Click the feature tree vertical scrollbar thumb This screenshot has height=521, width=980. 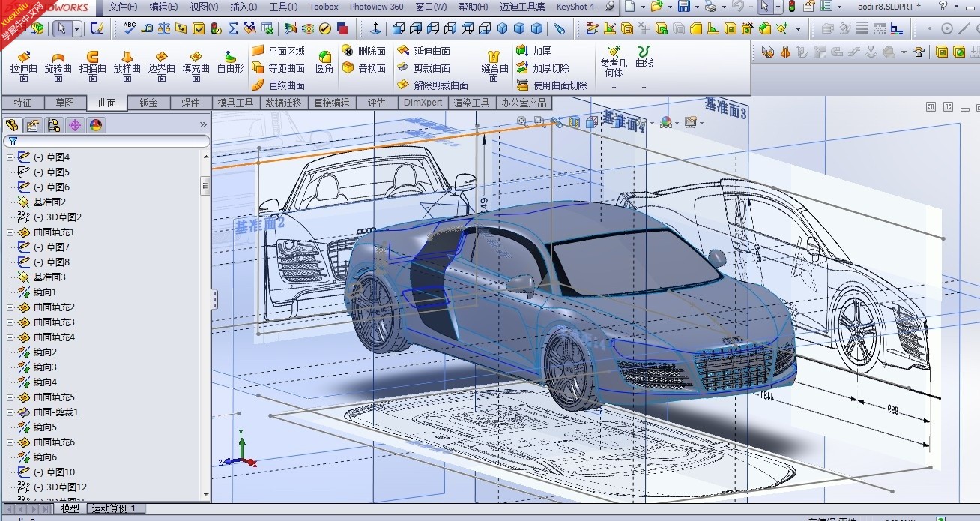[205, 186]
